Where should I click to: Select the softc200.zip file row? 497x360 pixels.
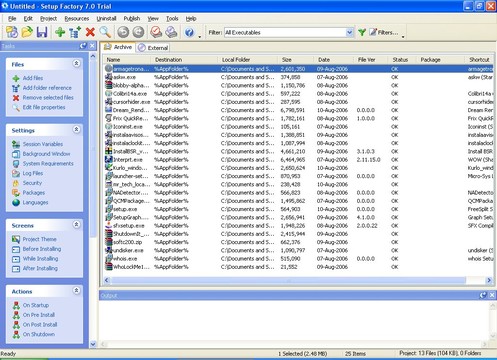(299, 242)
